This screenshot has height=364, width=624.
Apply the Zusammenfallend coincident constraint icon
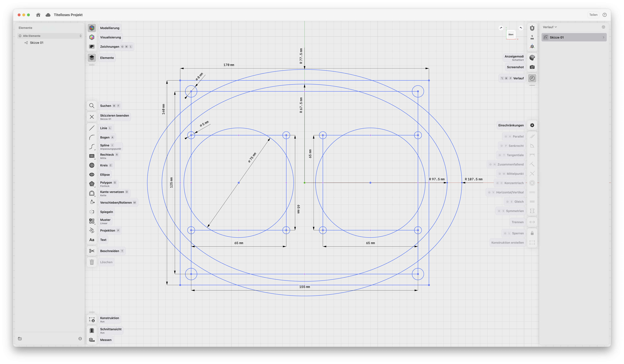click(532, 164)
